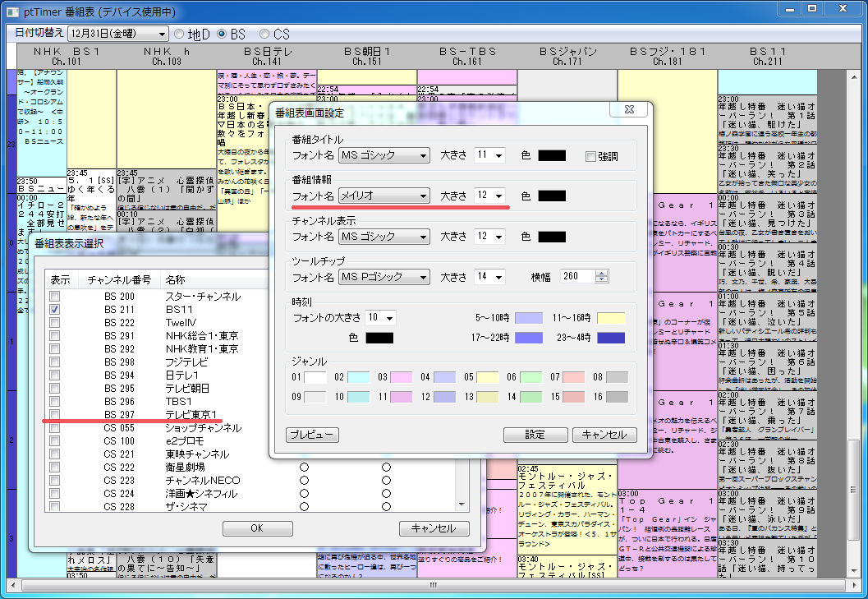This screenshot has height=599, width=868.
Task: Pick genre 10 color swatch
Action: pos(359,398)
